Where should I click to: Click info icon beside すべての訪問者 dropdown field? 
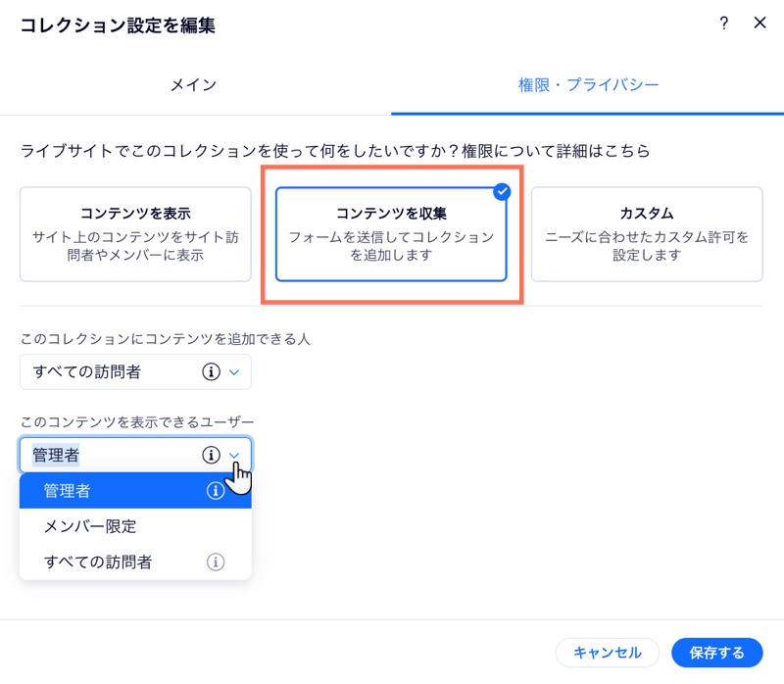211,371
